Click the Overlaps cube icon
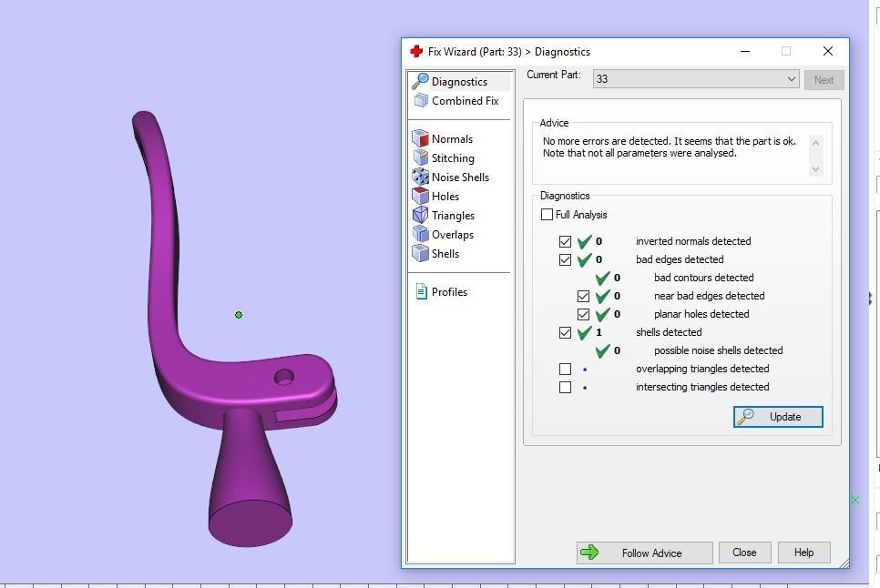Image resolution: width=880 pixels, height=588 pixels. [x=420, y=234]
